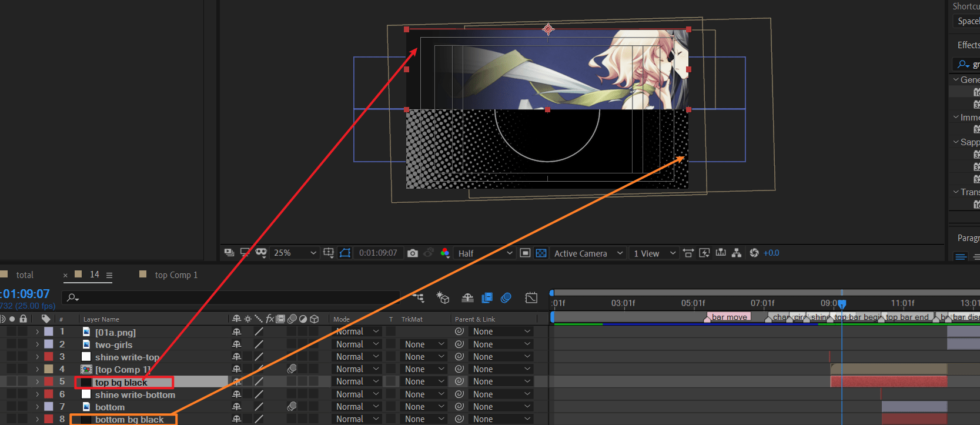The image size is (980, 425).
Task: Select the bottom layer row
Action: tap(110, 407)
